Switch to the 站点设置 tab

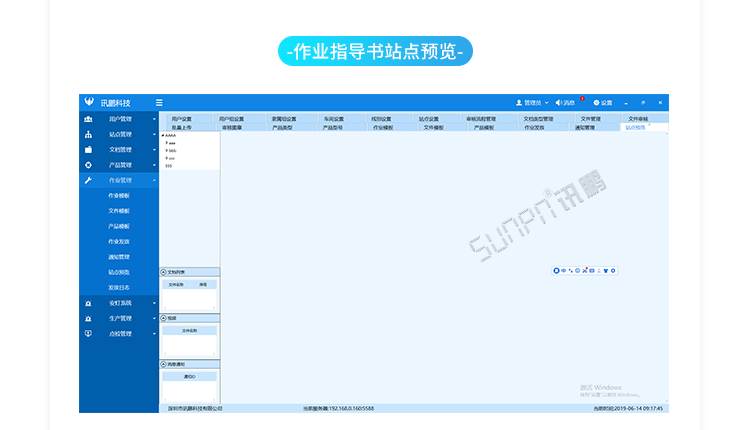436,119
